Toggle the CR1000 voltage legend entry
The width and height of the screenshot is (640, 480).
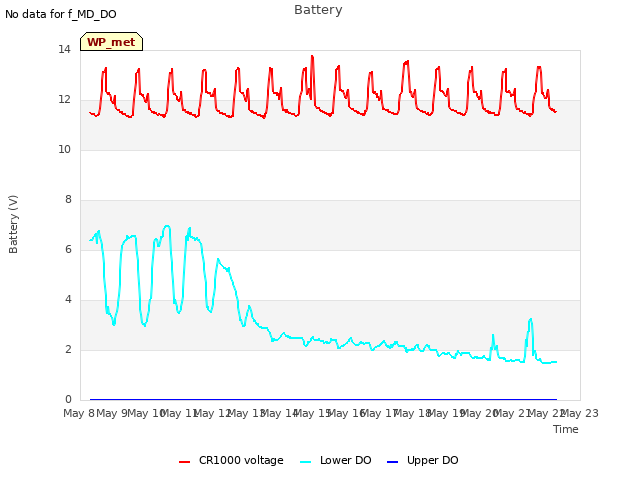pyautogui.click(x=231, y=460)
